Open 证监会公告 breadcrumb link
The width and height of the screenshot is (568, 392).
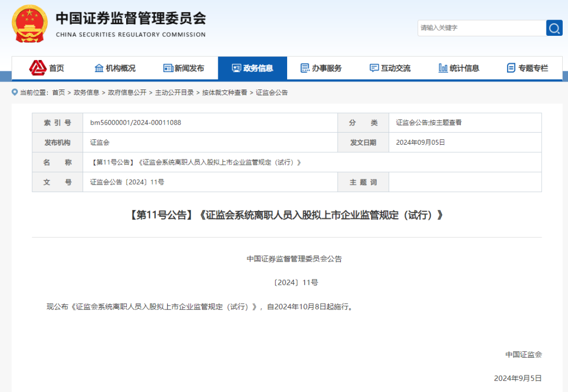272,93
